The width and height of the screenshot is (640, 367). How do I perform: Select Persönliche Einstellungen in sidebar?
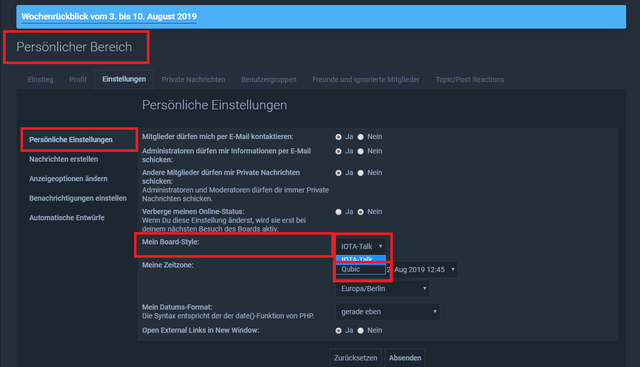(x=71, y=140)
